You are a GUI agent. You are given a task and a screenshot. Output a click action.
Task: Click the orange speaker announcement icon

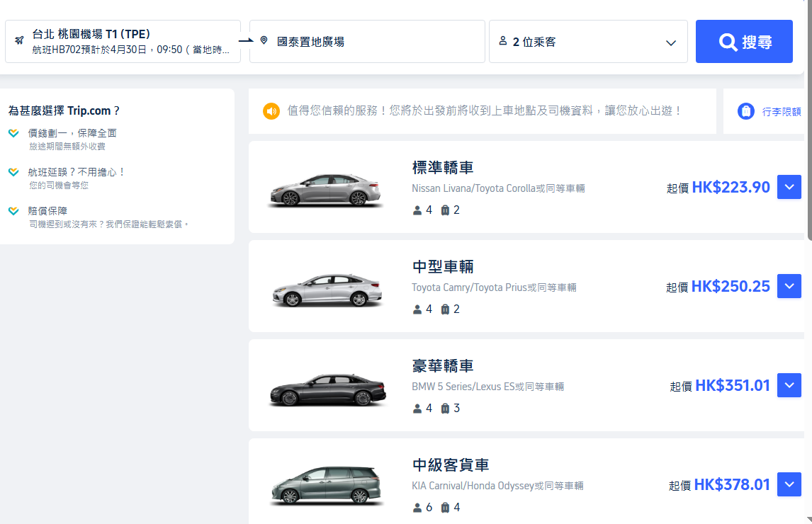[x=271, y=111]
